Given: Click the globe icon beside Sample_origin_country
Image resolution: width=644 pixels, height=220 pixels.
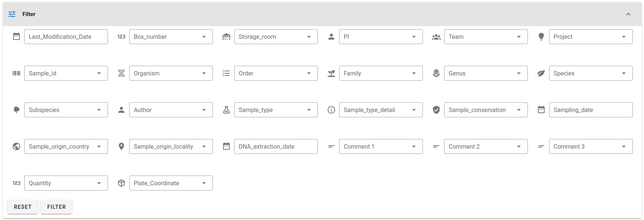Looking at the screenshot, I should [16, 146].
